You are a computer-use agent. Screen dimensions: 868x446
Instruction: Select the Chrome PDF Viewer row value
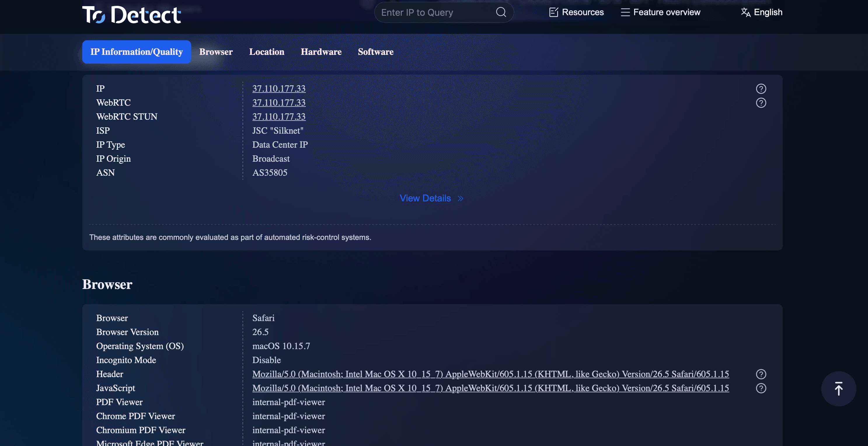[x=288, y=416]
